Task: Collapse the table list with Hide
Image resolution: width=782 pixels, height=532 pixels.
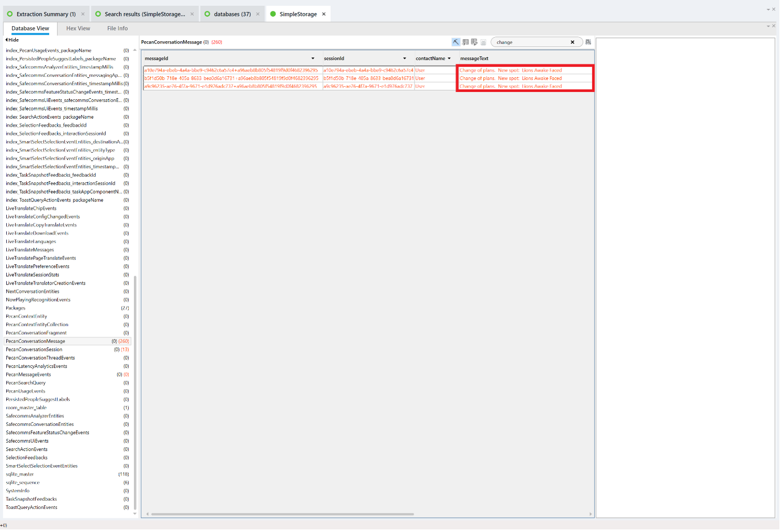Action: point(12,40)
